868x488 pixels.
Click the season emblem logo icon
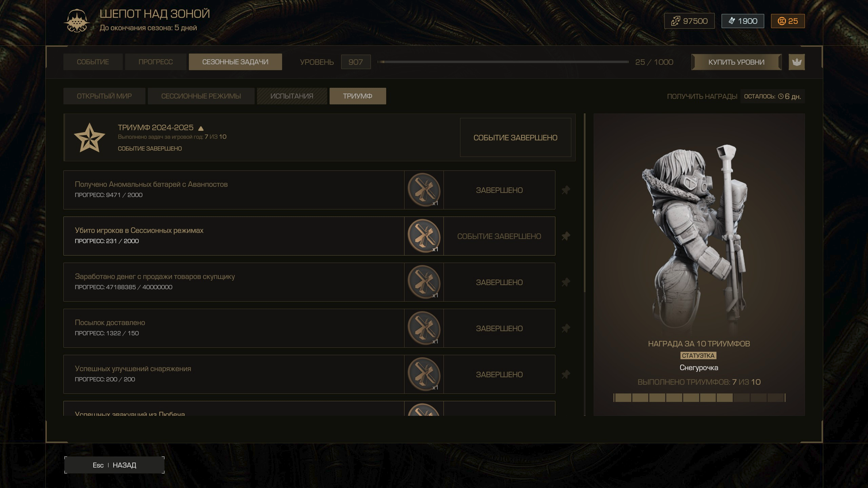click(77, 21)
